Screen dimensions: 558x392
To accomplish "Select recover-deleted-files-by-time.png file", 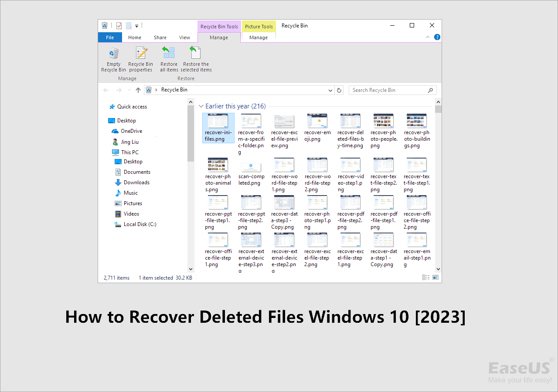I will click(x=350, y=131).
